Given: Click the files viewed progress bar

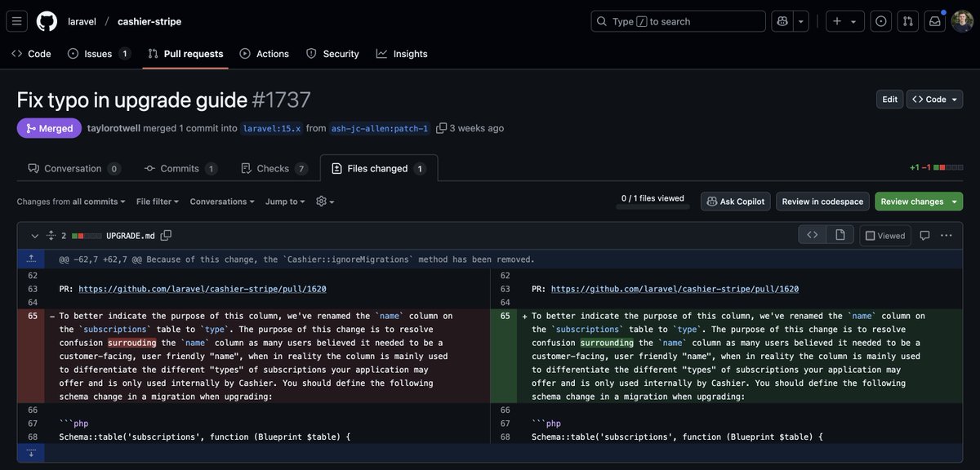Looking at the screenshot, I should pyautogui.click(x=652, y=206).
